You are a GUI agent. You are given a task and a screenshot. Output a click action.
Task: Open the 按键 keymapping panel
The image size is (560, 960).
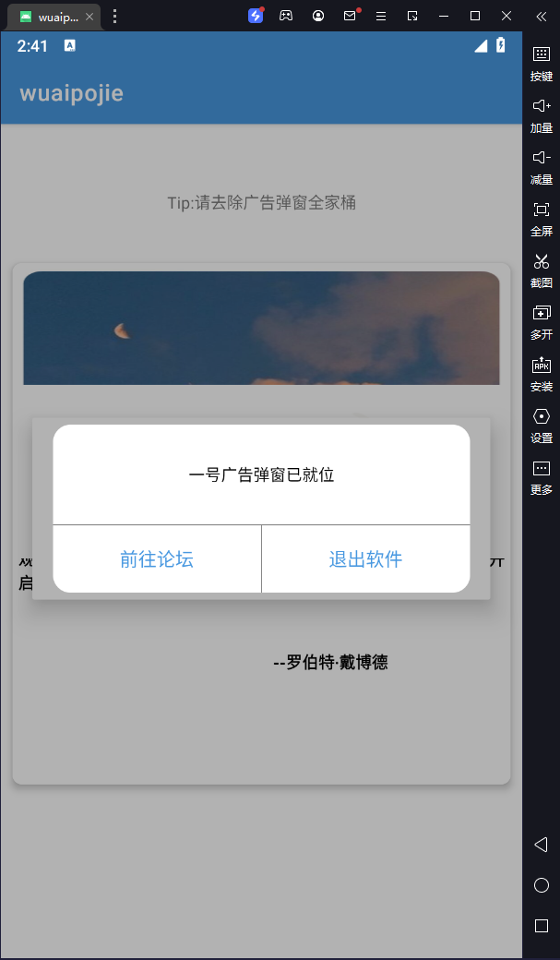tap(541, 63)
